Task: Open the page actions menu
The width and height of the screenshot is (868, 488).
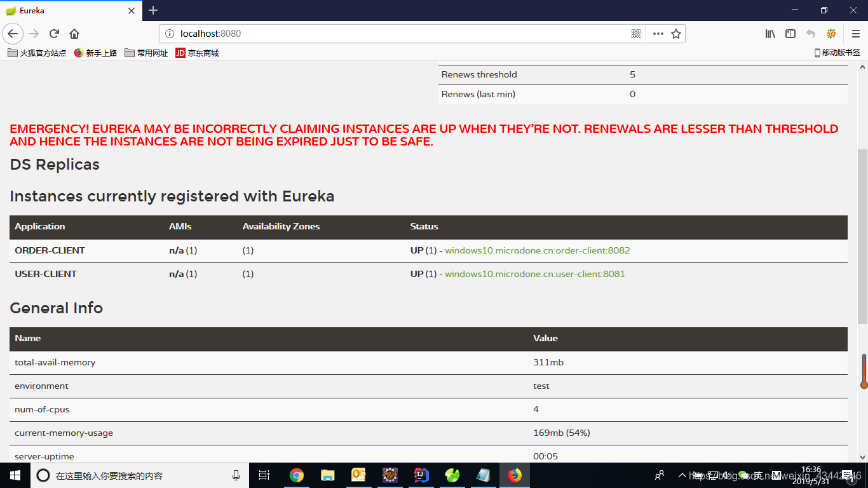Action: click(658, 34)
